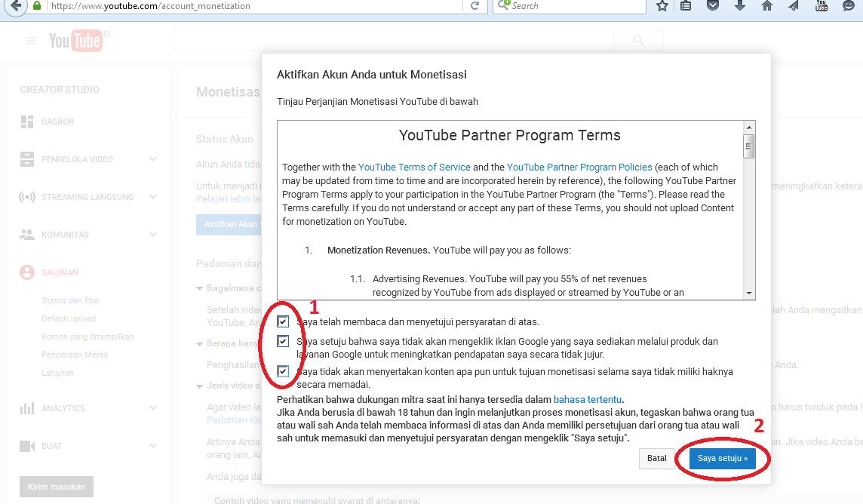Screen dimensions: 863x504
Task: Select 'Lanjutan' submenu item
Action: click(57, 373)
